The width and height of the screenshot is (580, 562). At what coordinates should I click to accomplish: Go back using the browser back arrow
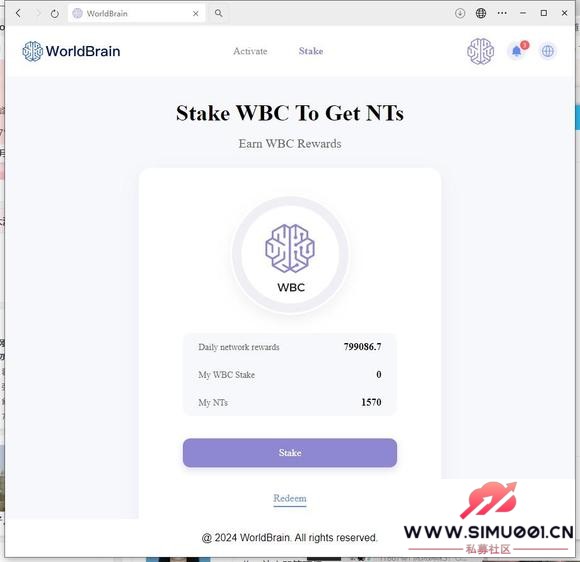pyautogui.click(x=18, y=14)
